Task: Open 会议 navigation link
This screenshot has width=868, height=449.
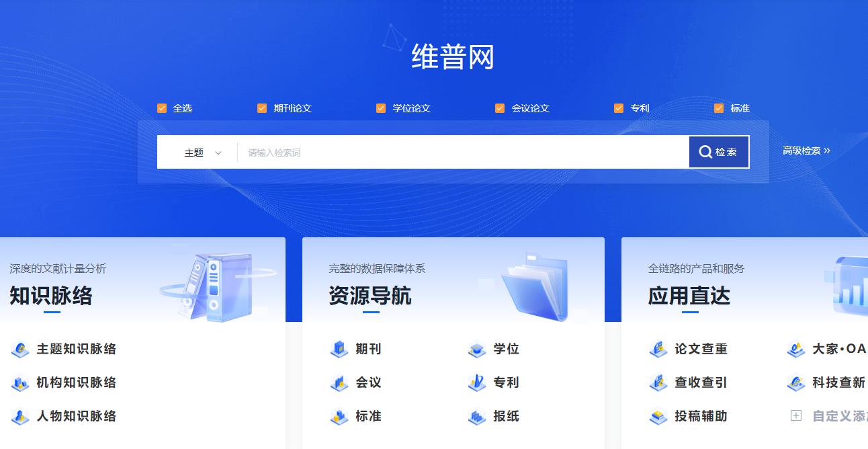Action: (x=369, y=382)
